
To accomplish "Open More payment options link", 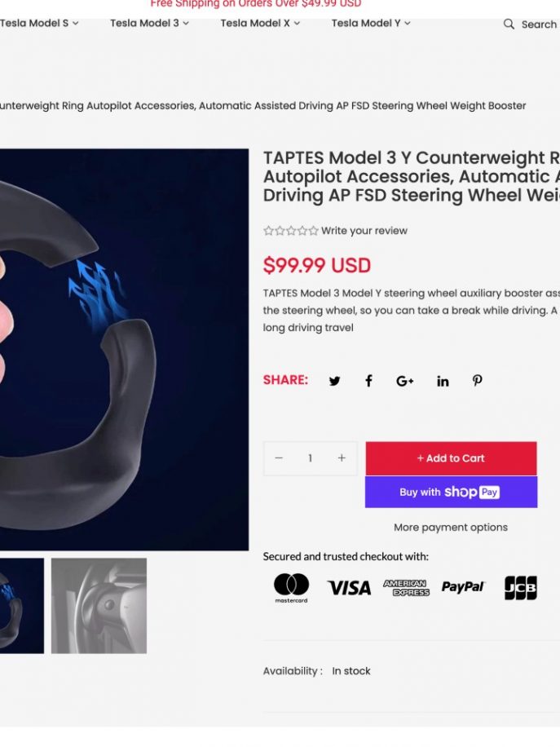I will click(451, 528).
